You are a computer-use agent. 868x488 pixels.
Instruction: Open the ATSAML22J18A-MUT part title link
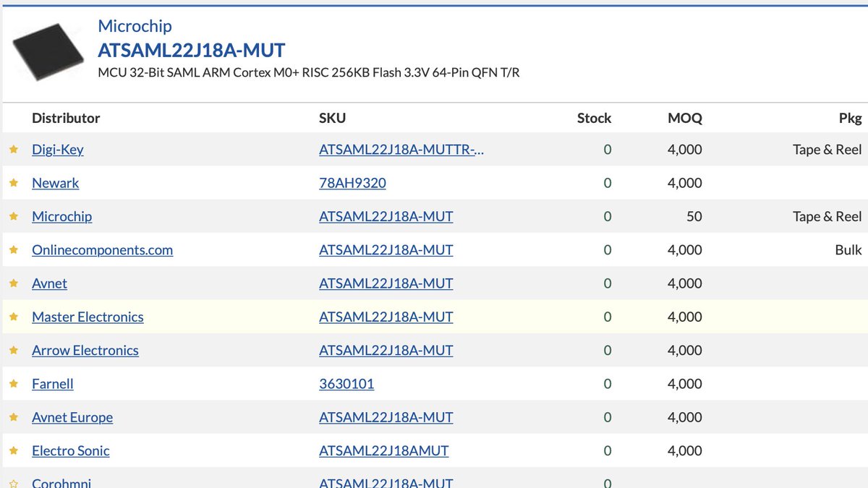[192, 51]
